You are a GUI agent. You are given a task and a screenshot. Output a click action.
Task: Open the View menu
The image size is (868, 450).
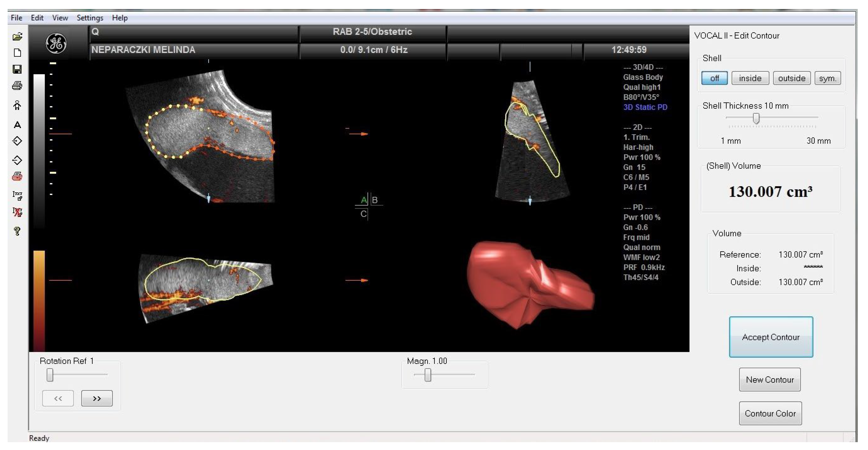click(60, 18)
